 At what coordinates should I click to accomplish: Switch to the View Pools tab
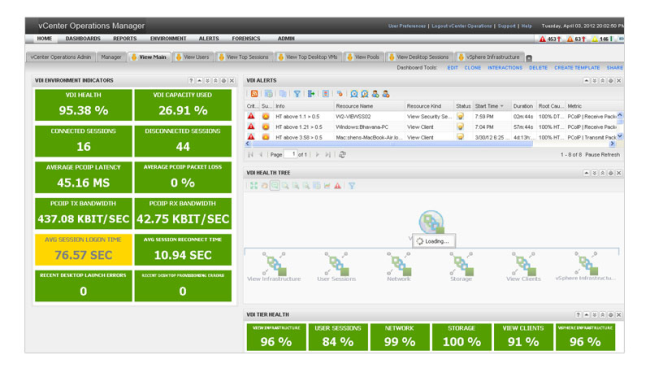[364, 57]
